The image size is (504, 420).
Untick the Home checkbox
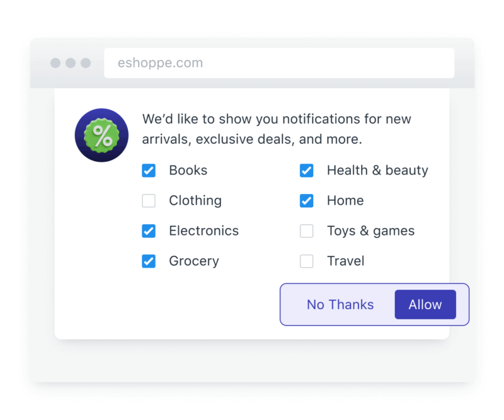click(x=307, y=201)
